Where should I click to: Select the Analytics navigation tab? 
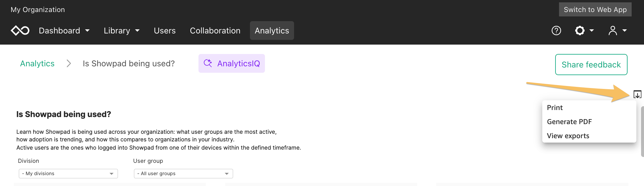(272, 31)
